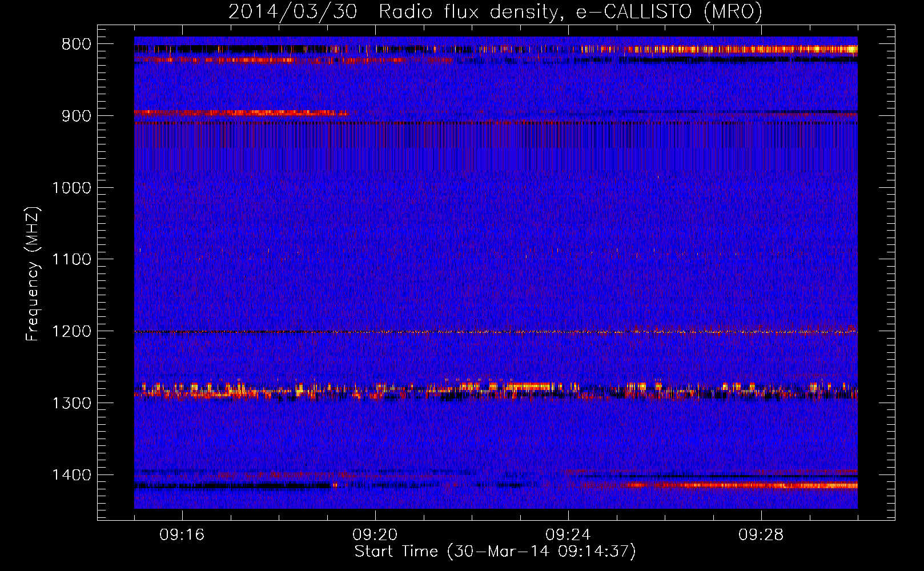Click the red band near 900 MHz
924x571 pixels.
[241, 113]
